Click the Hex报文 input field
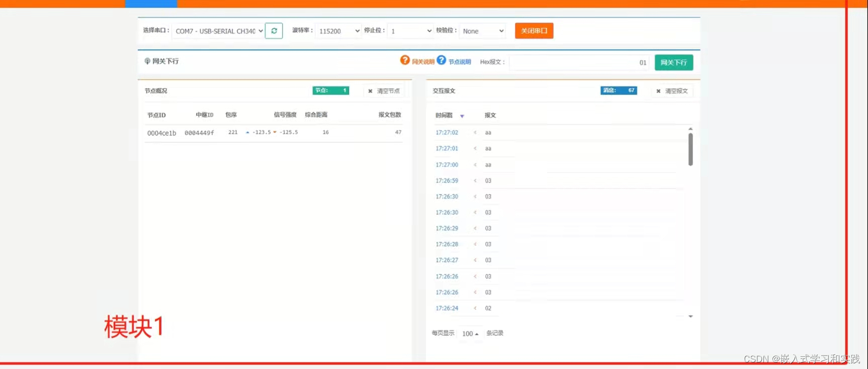The image size is (868, 369). [580, 62]
